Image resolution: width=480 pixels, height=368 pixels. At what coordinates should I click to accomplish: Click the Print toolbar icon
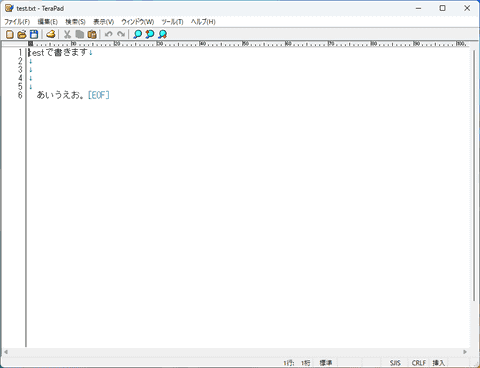tap(51, 34)
